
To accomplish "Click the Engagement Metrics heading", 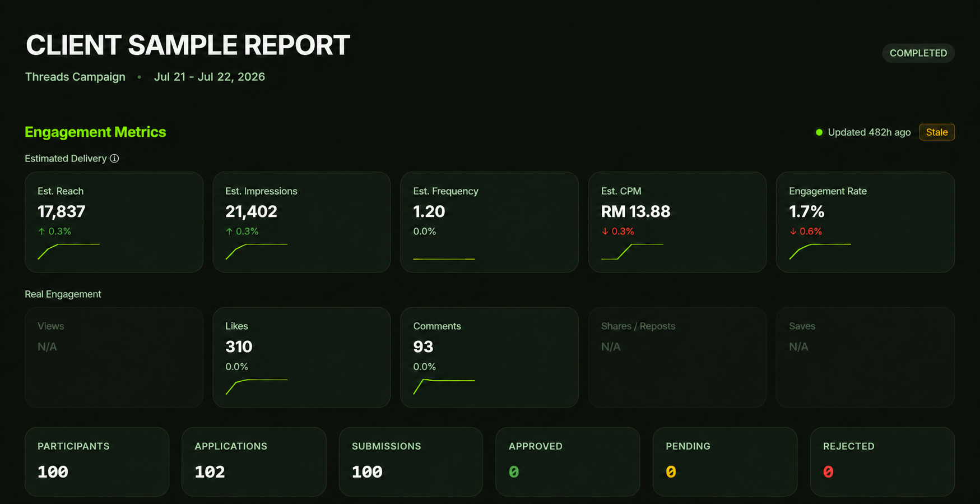I will (95, 132).
